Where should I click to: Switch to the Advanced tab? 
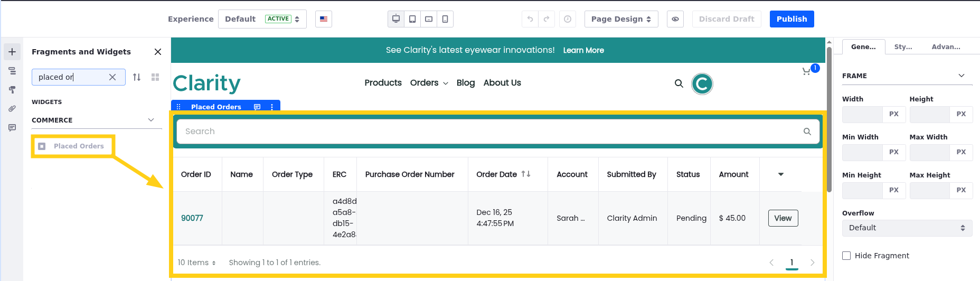point(946,47)
